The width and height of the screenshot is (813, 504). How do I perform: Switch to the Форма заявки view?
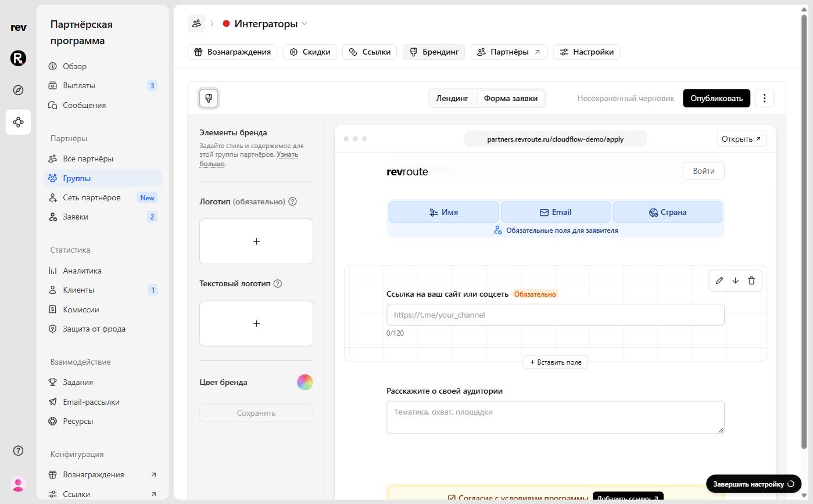(x=511, y=98)
